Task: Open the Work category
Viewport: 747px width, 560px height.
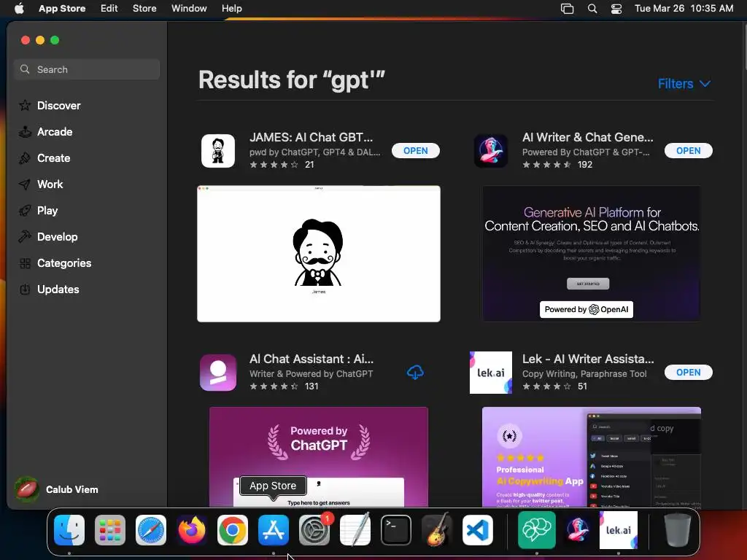Action: pos(41,184)
